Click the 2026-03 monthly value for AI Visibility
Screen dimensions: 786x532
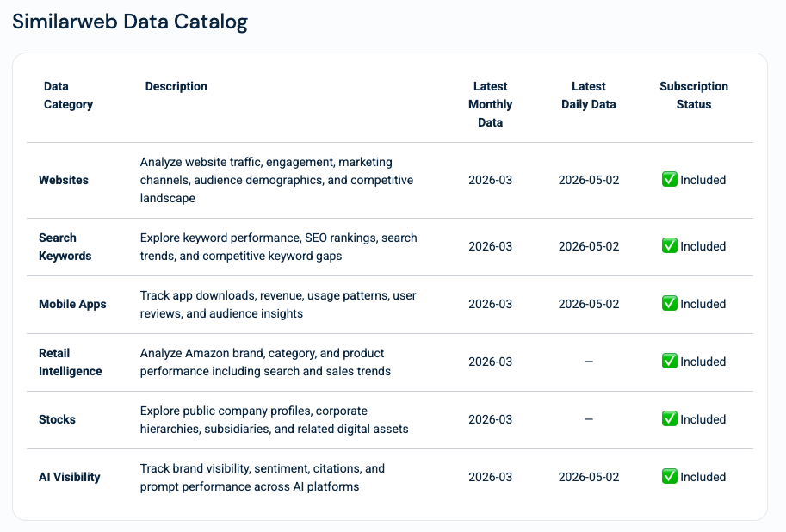click(490, 477)
